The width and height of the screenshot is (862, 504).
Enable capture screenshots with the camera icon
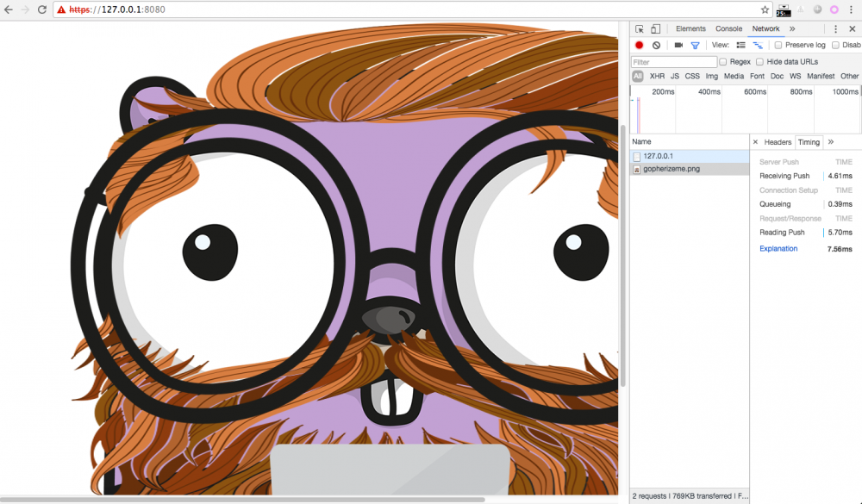(x=678, y=45)
